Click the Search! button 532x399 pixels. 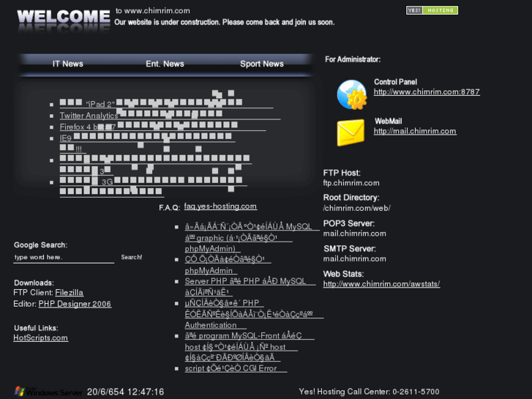click(132, 258)
